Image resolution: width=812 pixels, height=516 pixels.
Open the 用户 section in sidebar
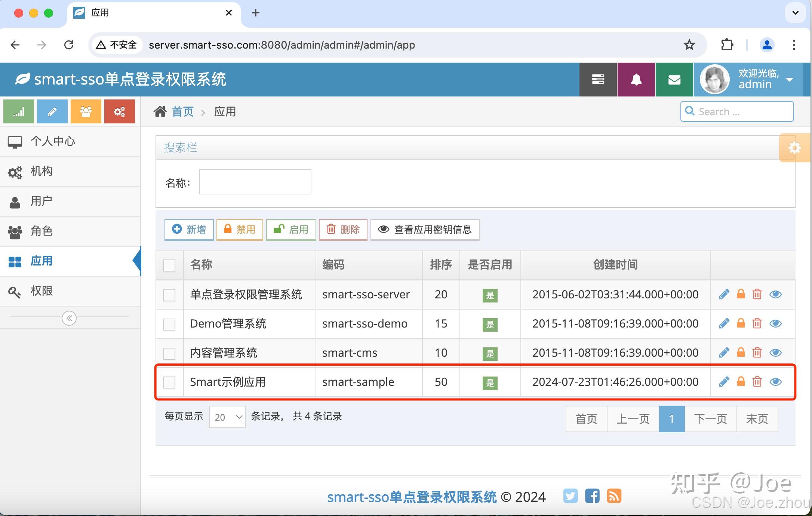pos(41,201)
